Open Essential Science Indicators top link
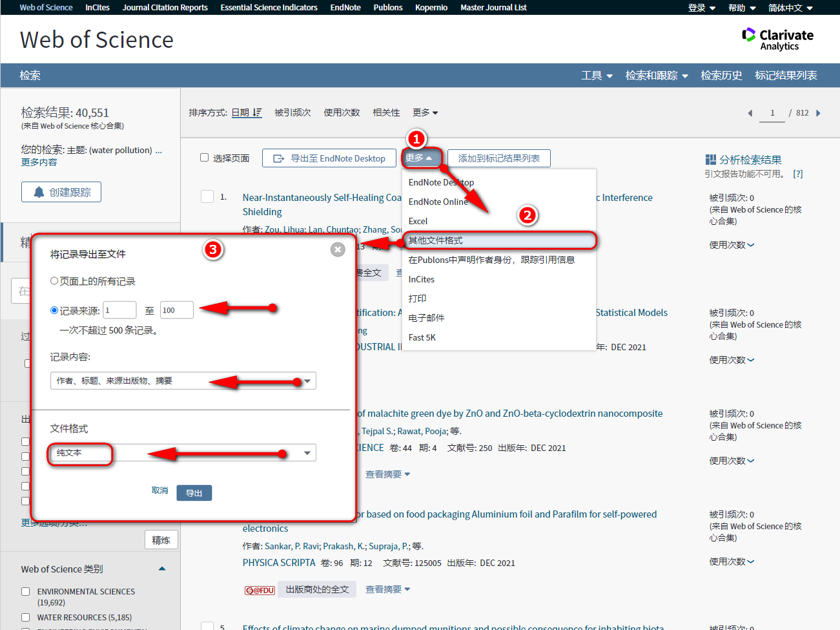 click(269, 8)
